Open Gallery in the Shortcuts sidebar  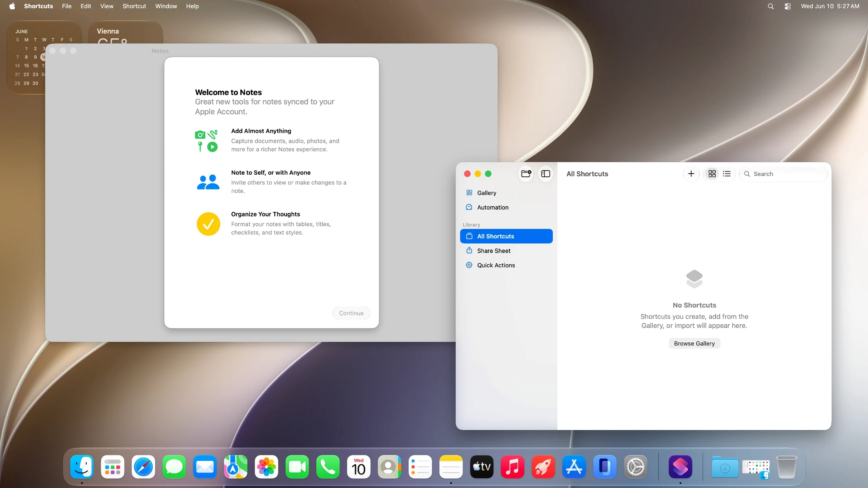[x=506, y=193]
